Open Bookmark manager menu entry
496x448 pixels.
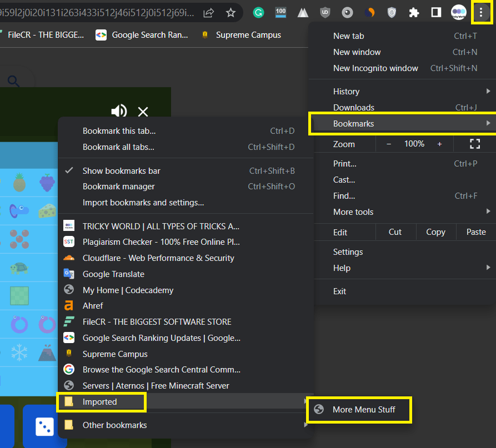tap(119, 187)
